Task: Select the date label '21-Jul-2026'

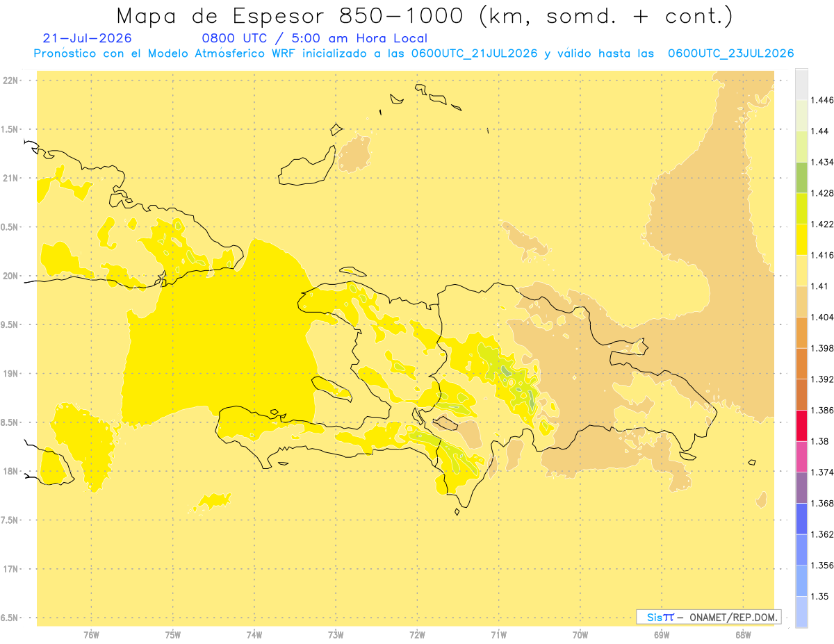Action: coord(87,38)
